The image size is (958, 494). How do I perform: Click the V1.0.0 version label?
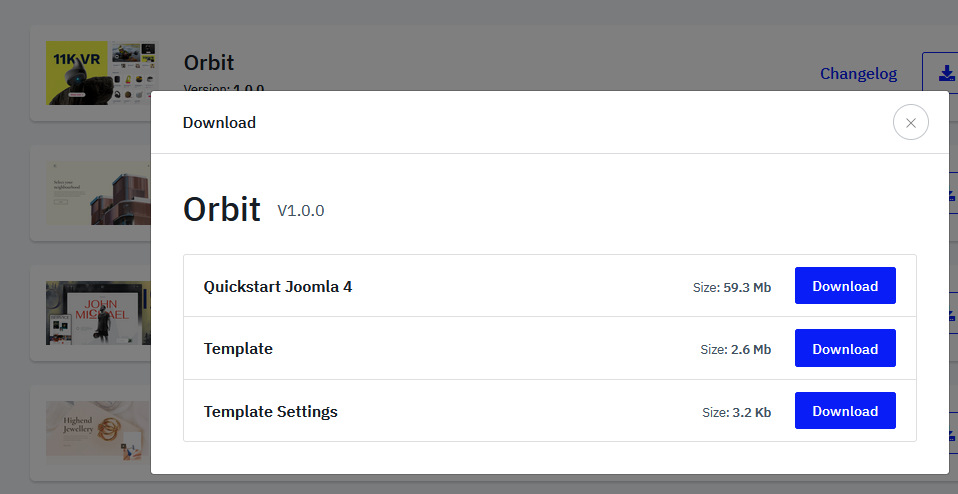(x=300, y=211)
